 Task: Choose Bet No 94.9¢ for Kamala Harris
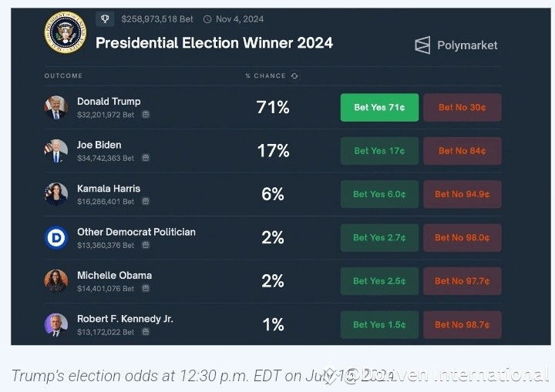462,194
